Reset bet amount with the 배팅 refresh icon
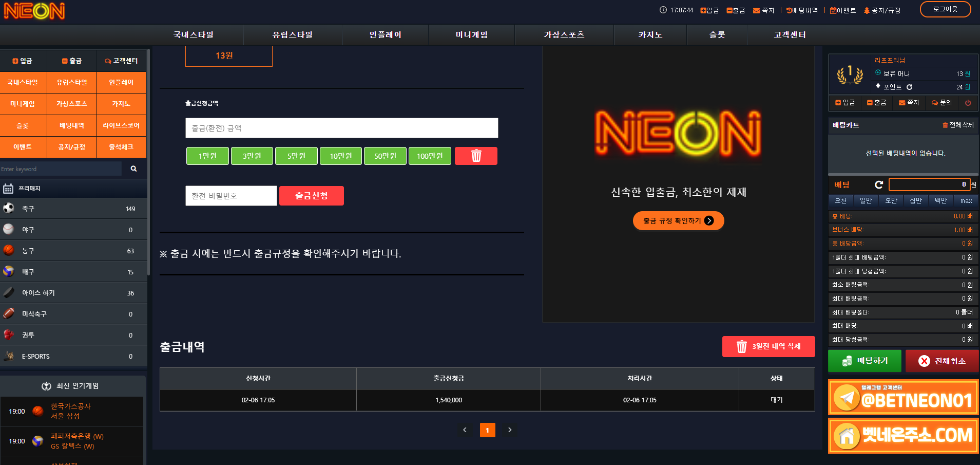Image resolution: width=980 pixels, height=465 pixels. [x=879, y=184]
